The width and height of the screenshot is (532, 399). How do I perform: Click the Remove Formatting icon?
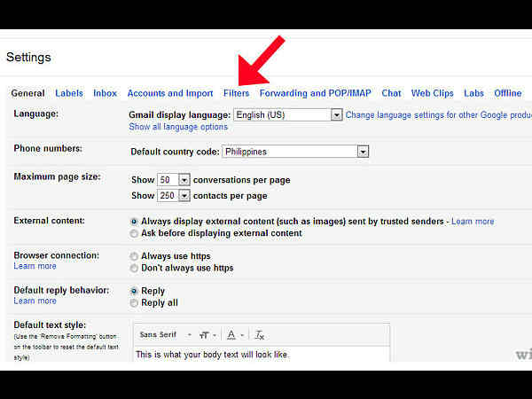click(x=260, y=335)
